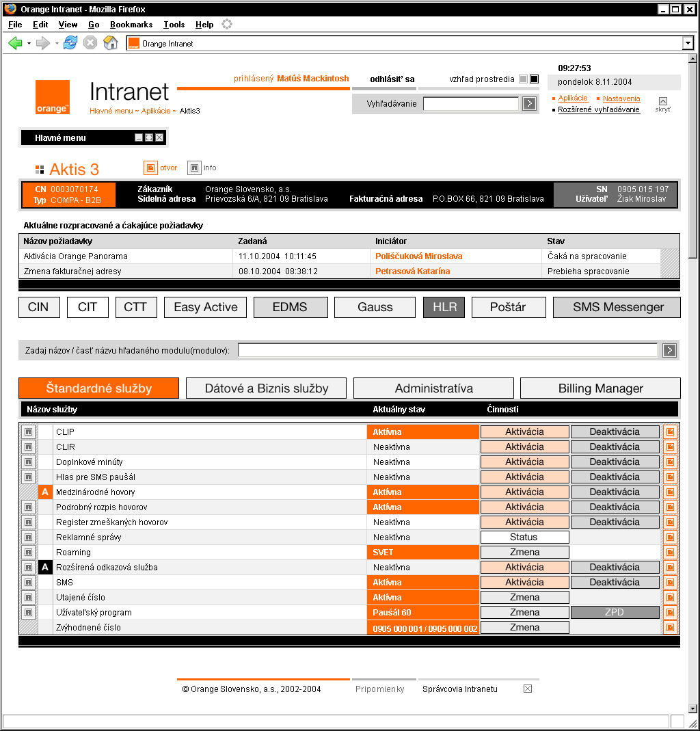The image size is (700, 731).
Task: Click Aktivácia for Doplnkové minúty
Action: coord(525,462)
